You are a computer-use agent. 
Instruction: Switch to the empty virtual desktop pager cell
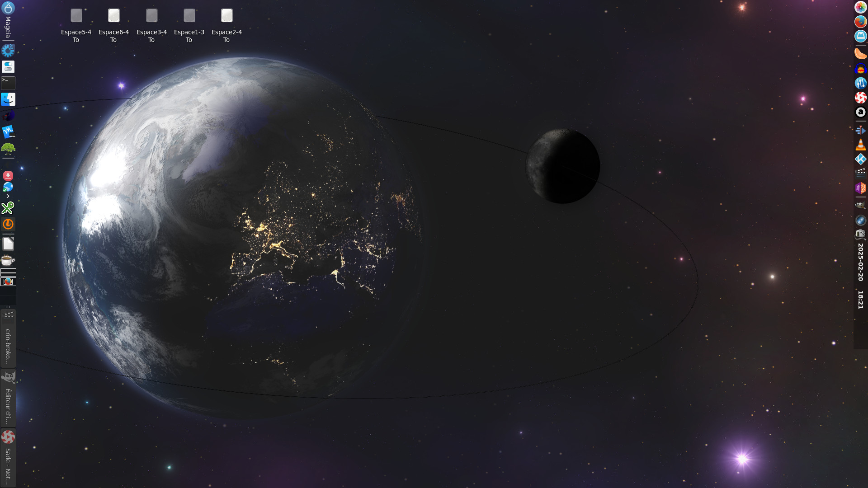pyautogui.click(x=8, y=272)
